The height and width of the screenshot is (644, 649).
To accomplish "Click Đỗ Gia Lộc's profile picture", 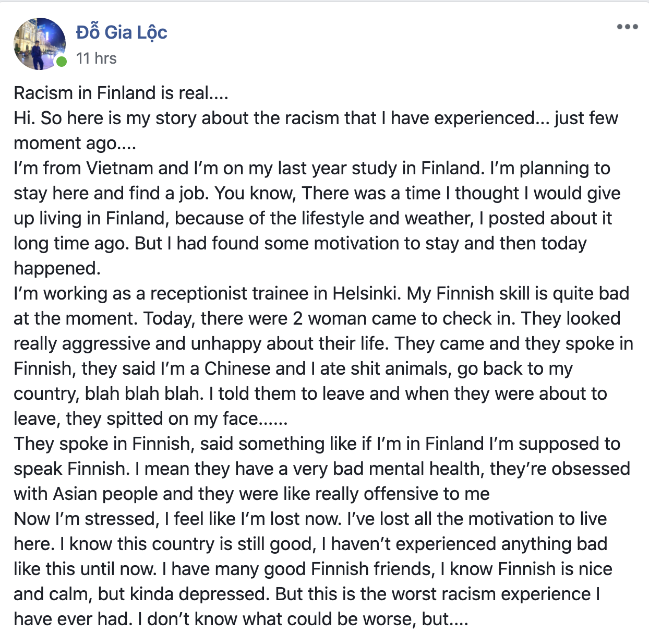I will tap(40, 44).
